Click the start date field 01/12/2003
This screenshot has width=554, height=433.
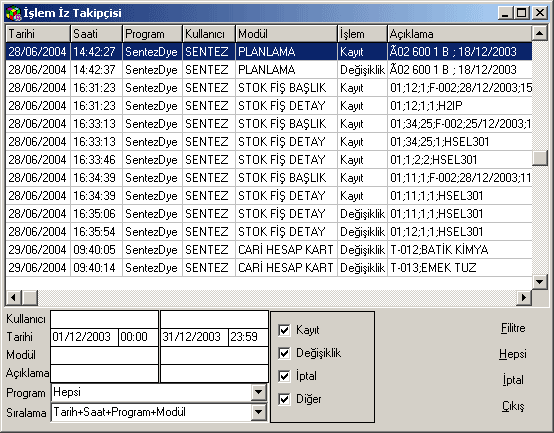tap(84, 337)
